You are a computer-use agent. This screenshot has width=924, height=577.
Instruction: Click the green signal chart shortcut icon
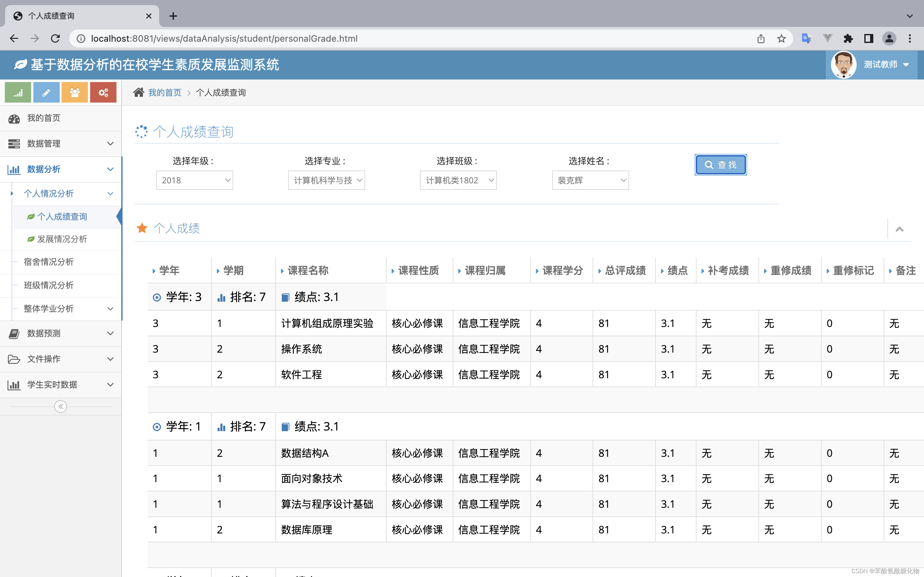click(x=18, y=92)
